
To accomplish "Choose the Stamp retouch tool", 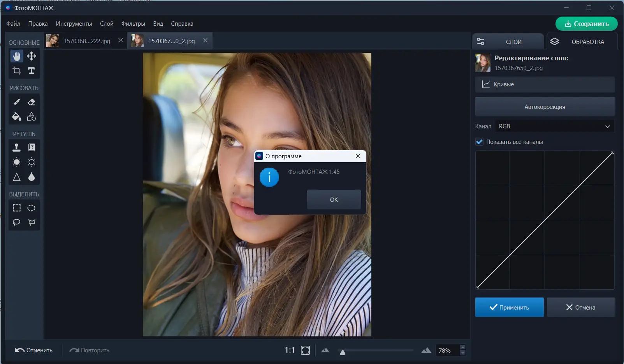I will click(16, 147).
